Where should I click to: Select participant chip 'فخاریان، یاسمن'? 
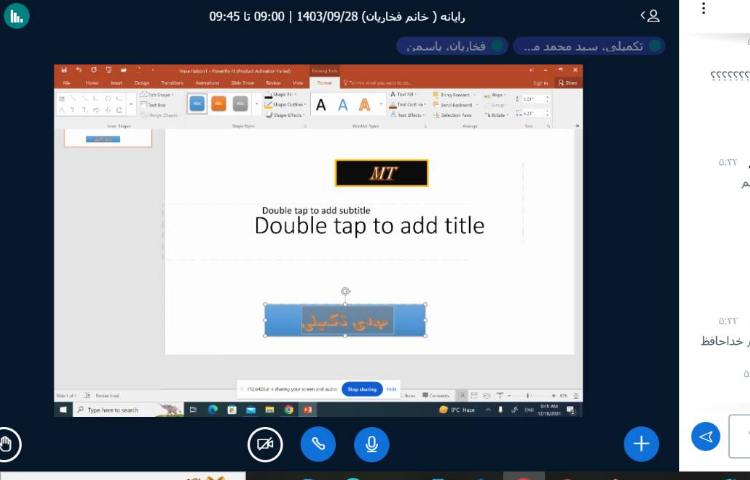[452, 46]
